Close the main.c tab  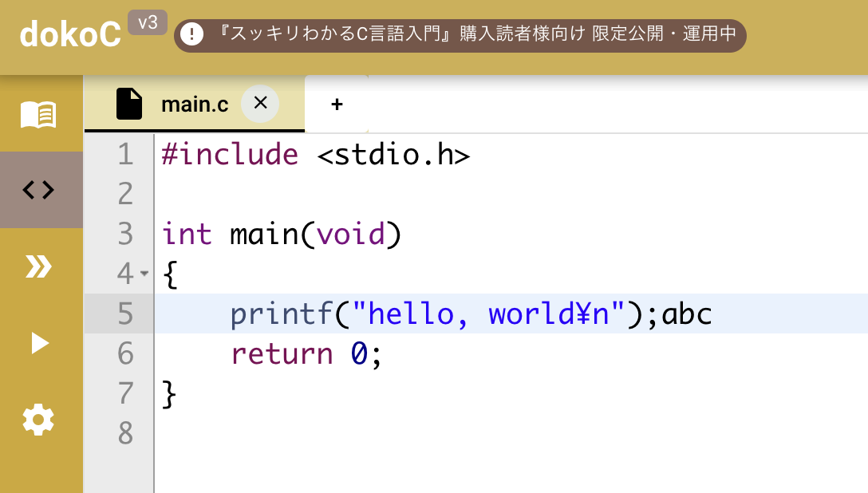click(259, 103)
